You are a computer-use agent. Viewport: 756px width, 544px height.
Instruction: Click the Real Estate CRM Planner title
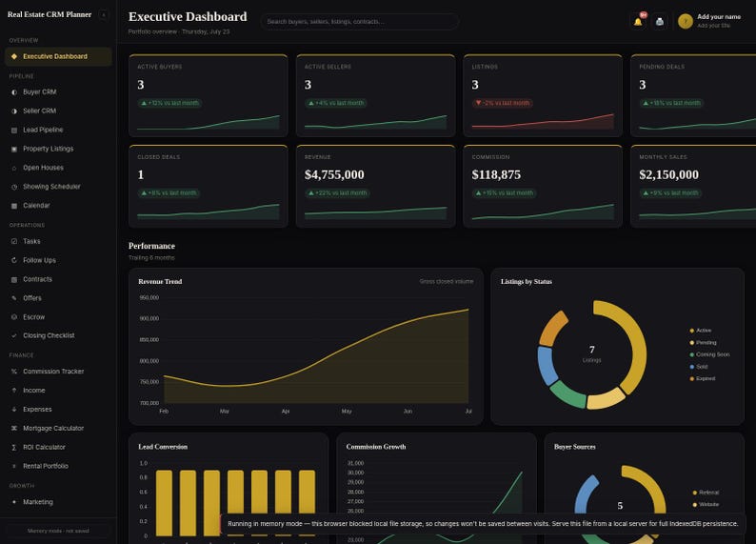[50, 15]
